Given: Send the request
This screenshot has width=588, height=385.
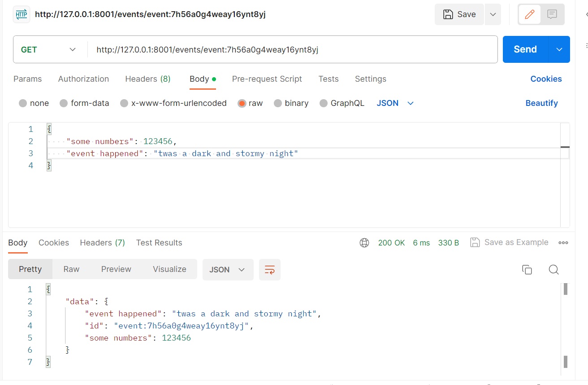Looking at the screenshot, I should (525, 49).
